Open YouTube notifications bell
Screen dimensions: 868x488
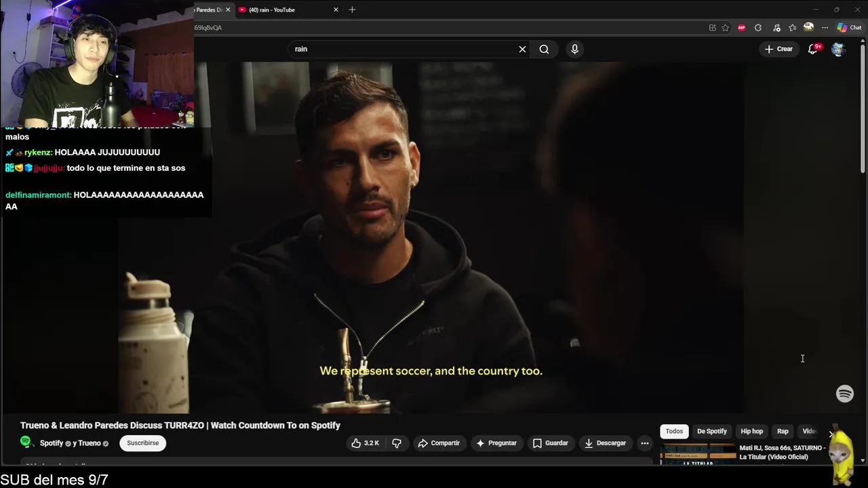click(813, 49)
